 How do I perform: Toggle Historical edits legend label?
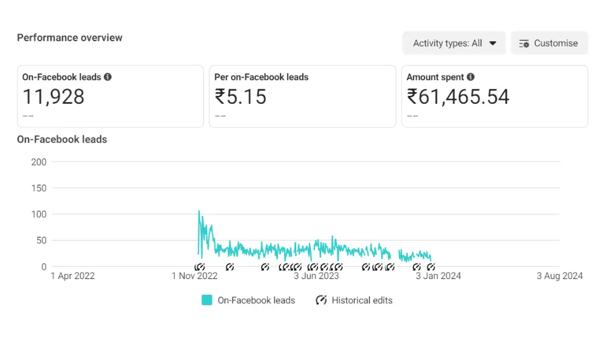click(x=362, y=300)
